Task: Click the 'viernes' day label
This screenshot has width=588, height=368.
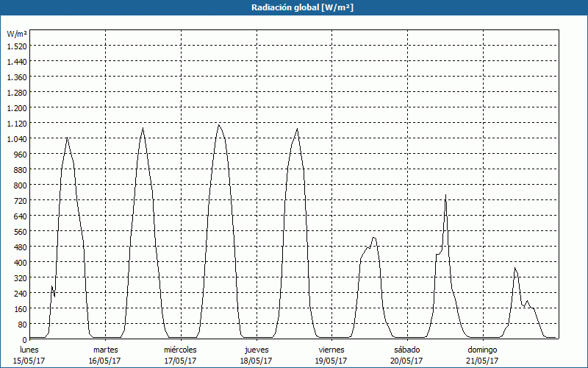Action: pyautogui.click(x=331, y=349)
